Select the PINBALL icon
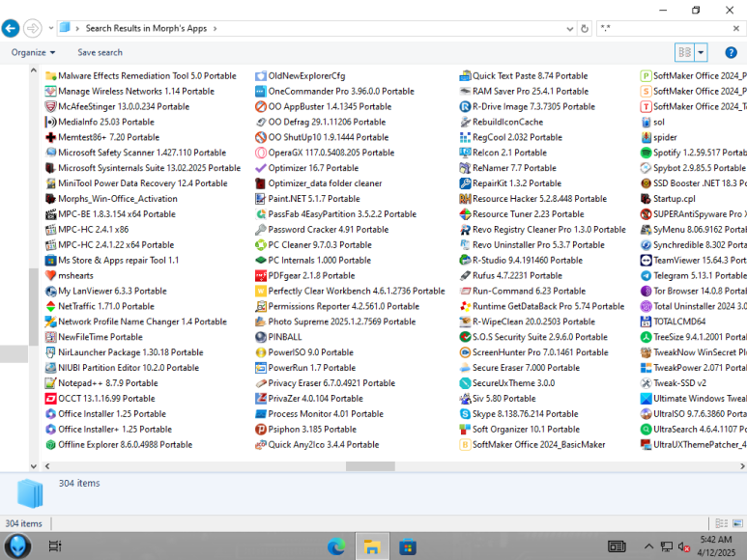This screenshot has height=560, width=747. [x=261, y=337]
